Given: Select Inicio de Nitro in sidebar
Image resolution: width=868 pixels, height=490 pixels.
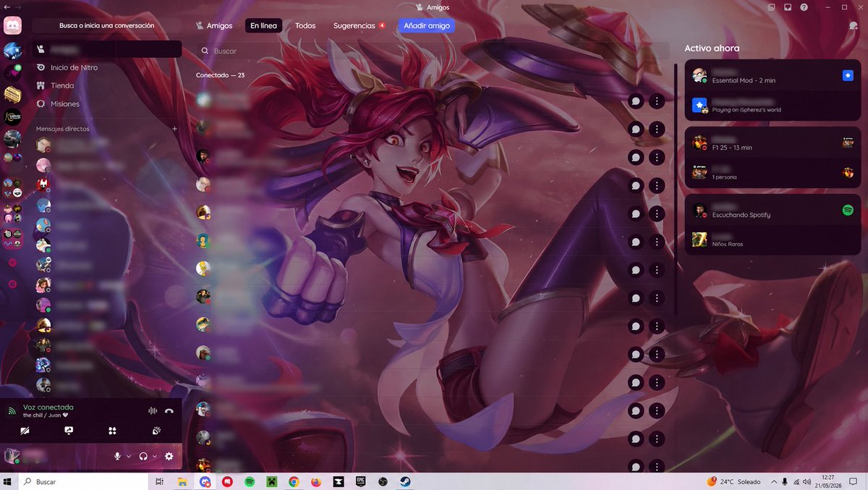Looking at the screenshot, I should pyautogui.click(x=74, y=67).
